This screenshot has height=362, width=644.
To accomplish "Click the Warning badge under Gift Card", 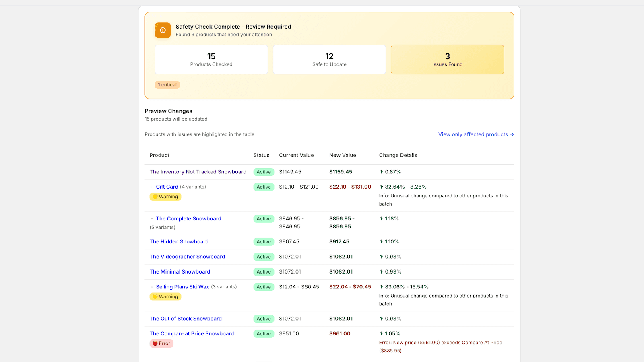I will click(x=165, y=197).
